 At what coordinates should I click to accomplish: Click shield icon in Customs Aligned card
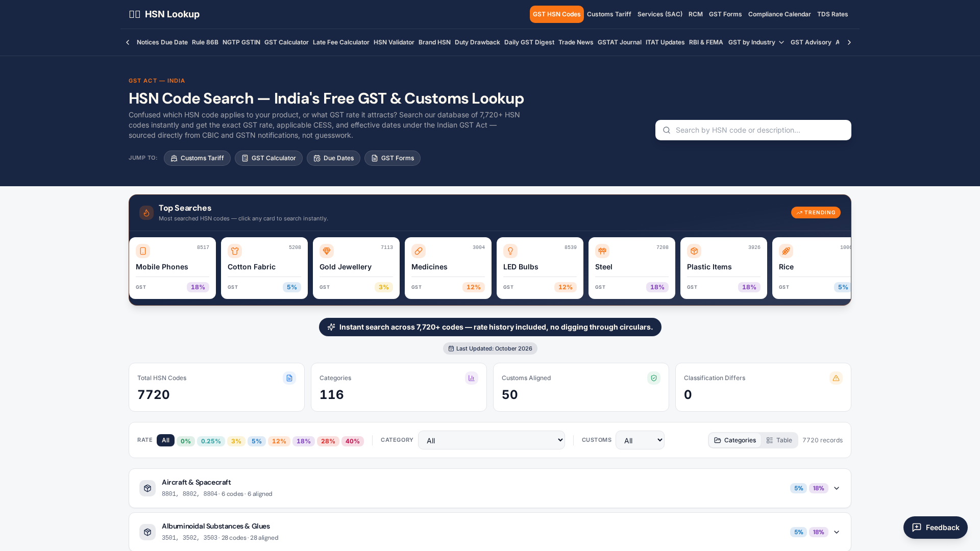(654, 378)
